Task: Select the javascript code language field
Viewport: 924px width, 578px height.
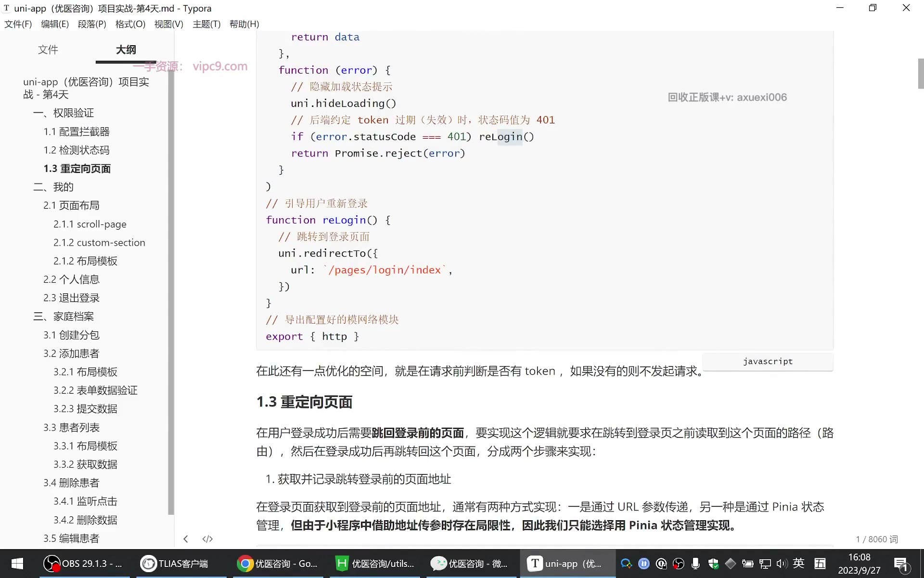Action: pos(768,361)
